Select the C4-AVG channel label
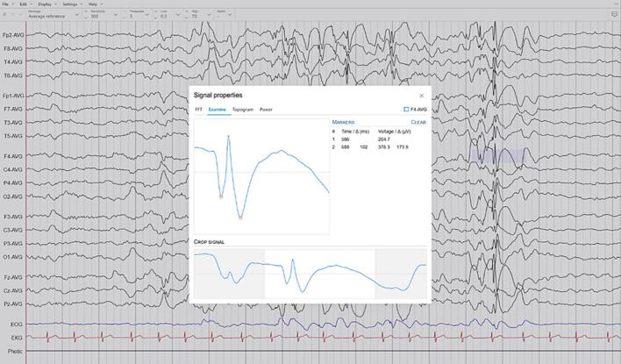Screen dimensions: 621x364 [x=13, y=170]
